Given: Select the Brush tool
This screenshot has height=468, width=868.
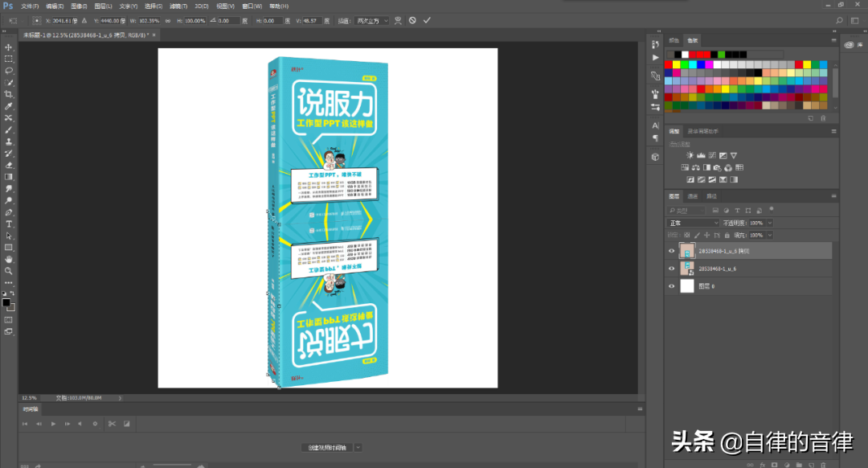Looking at the screenshot, I should coord(8,129).
